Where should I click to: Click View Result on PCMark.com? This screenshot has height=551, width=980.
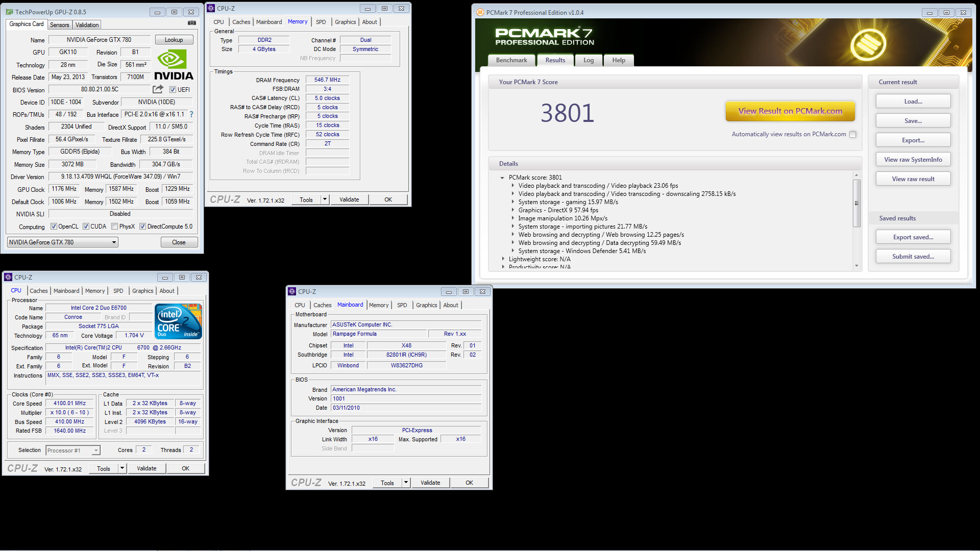790,111
